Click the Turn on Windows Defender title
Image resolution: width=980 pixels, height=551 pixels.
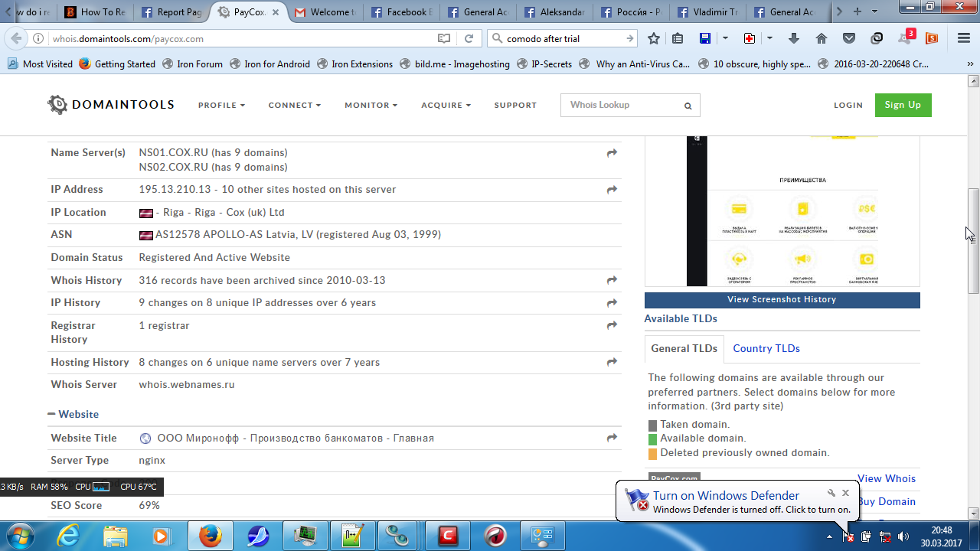[x=726, y=495]
